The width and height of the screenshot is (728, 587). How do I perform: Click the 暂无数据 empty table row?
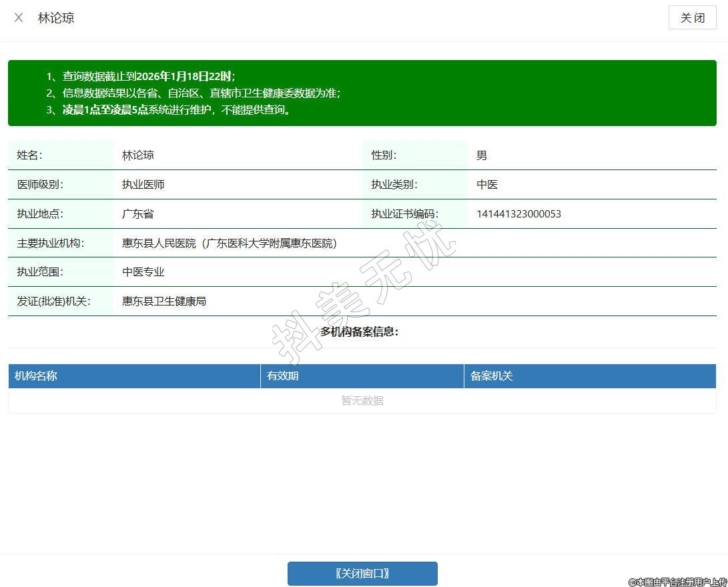coord(362,401)
